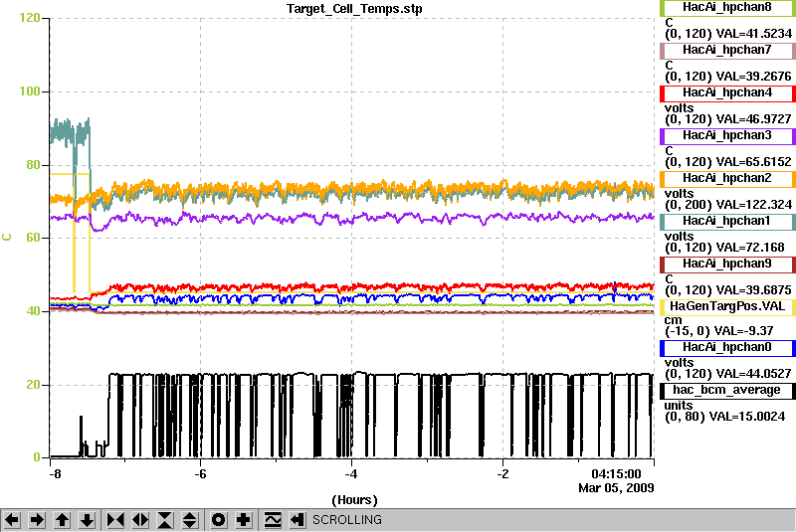Compress the vertical axis with the hourglass icon

[x=165, y=520]
